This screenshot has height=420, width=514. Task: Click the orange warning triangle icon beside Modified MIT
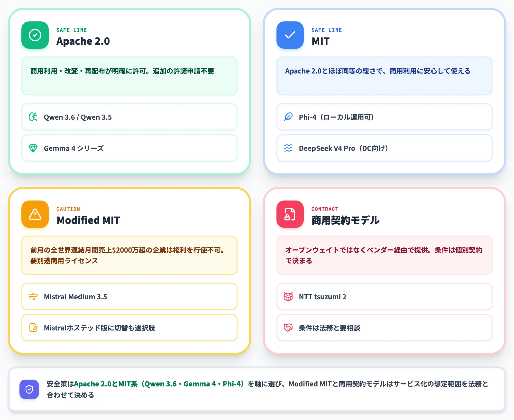(35, 214)
